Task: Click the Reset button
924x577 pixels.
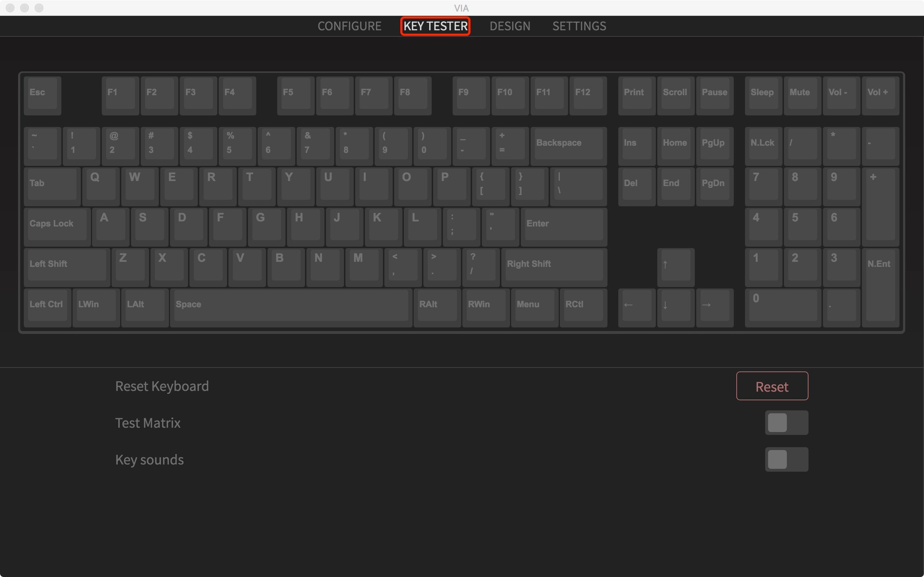Action: point(772,386)
